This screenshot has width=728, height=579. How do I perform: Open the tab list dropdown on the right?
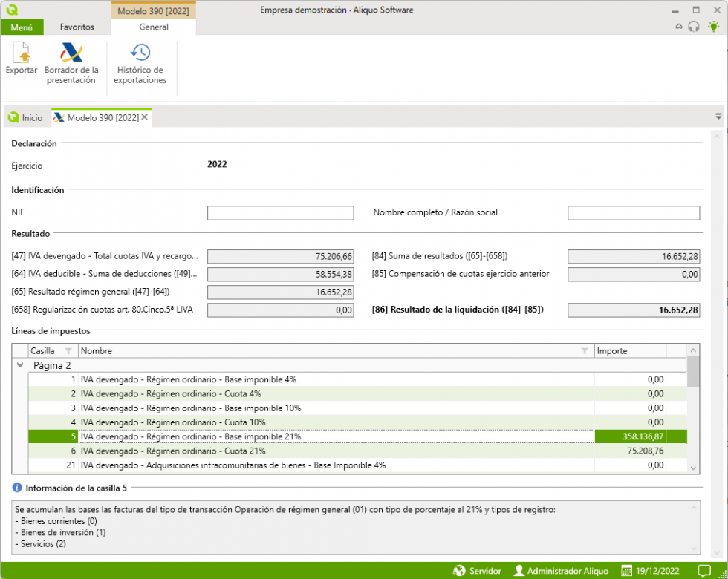click(718, 116)
